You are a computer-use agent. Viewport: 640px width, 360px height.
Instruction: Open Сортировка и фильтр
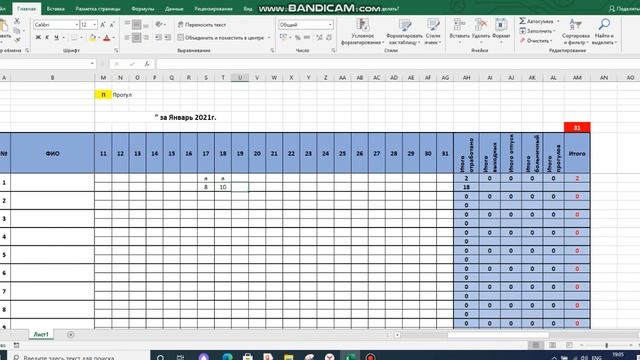click(576, 31)
